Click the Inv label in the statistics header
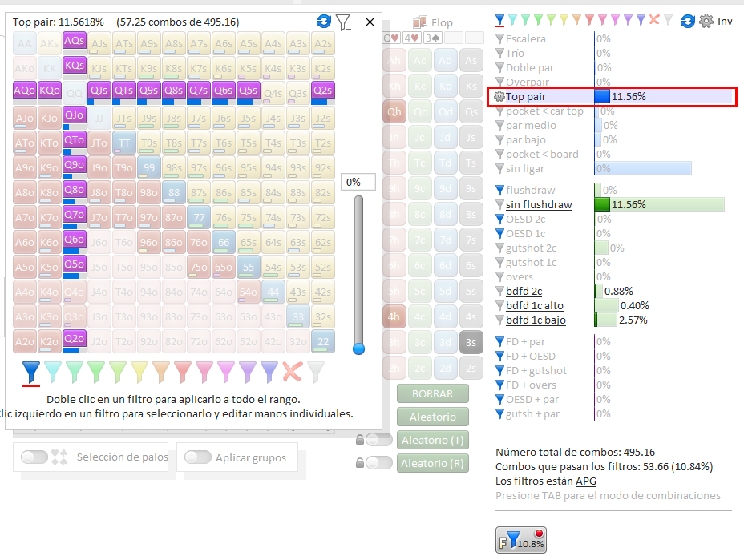 725,22
